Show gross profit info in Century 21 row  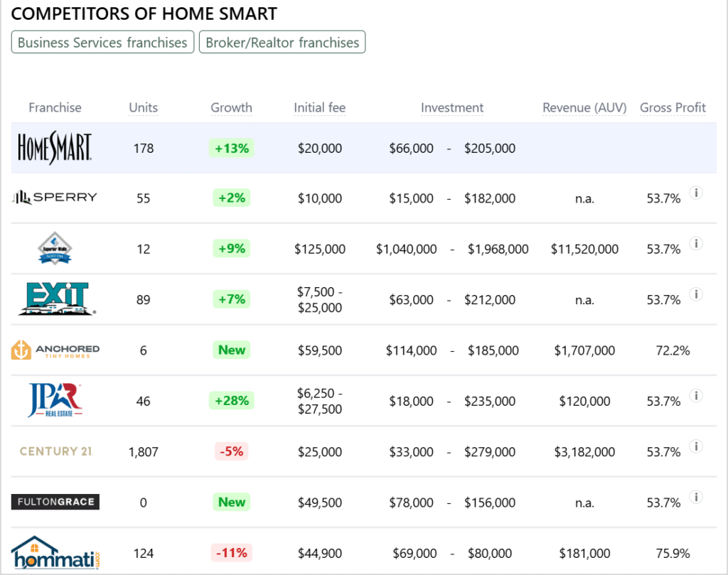(695, 446)
